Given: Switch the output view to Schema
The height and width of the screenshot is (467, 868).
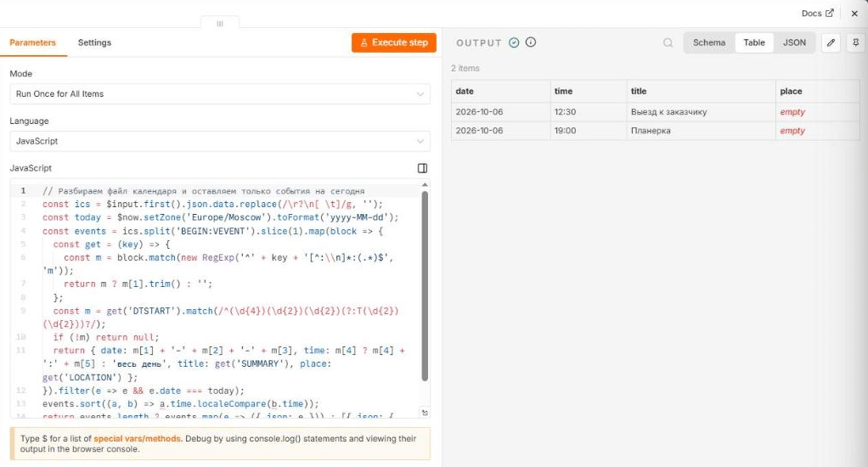Looking at the screenshot, I should pos(709,42).
